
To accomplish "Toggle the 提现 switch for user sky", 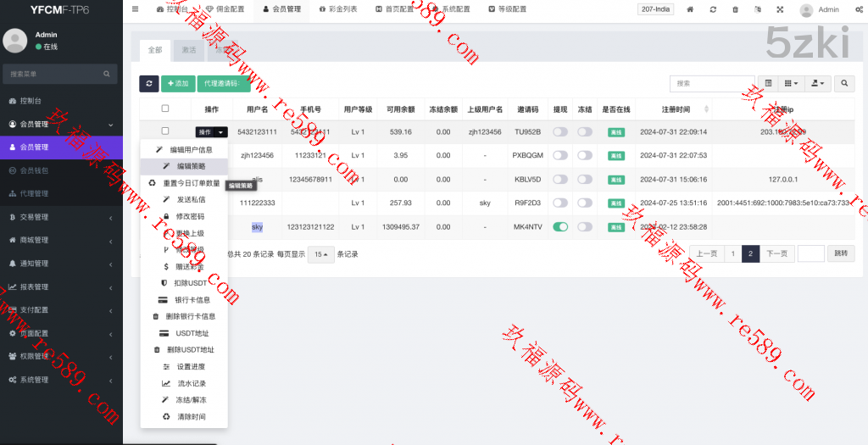I will coord(560,227).
